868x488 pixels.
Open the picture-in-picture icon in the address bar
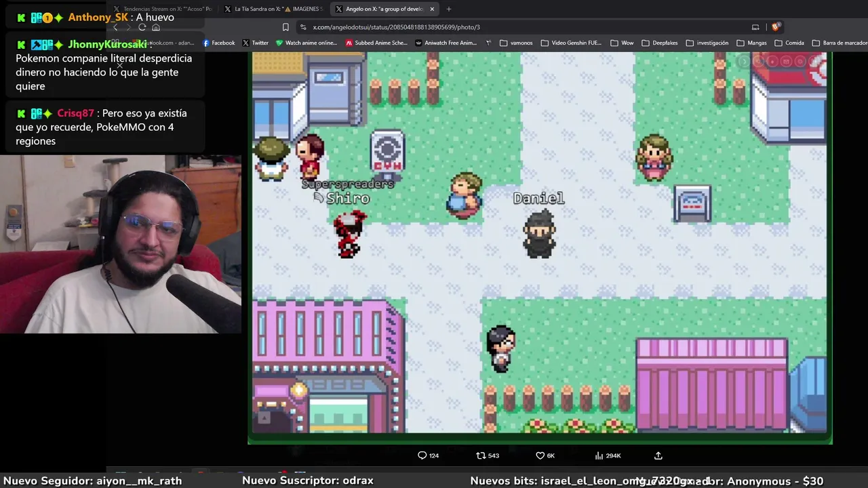coord(755,27)
